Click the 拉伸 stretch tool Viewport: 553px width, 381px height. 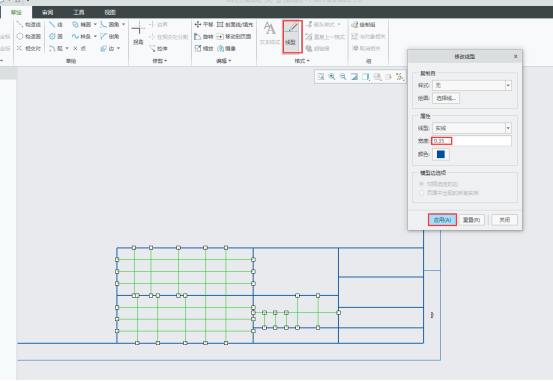158,48
